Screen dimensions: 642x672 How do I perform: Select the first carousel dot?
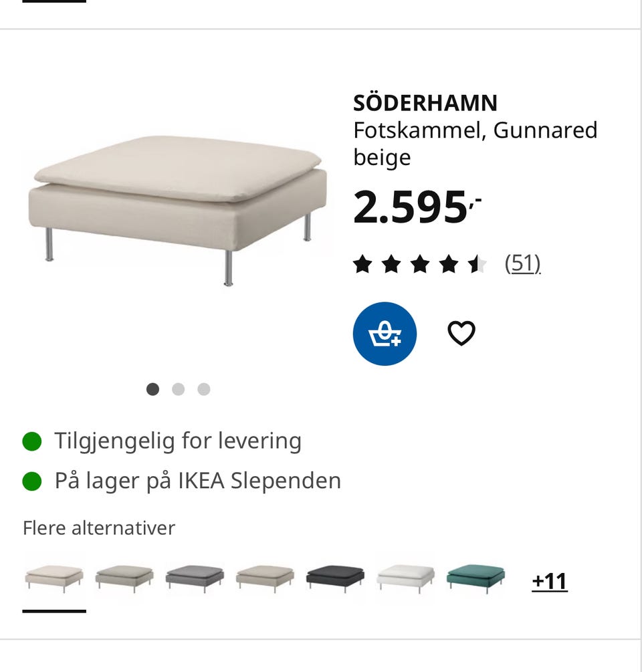pyautogui.click(x=152, y=388)
